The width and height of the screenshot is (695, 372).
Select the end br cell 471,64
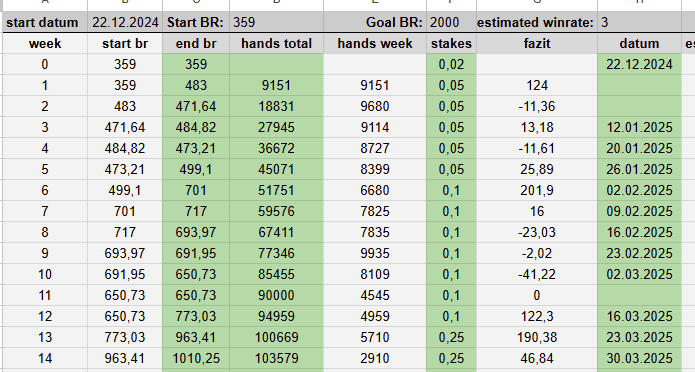tap(196, 106)
